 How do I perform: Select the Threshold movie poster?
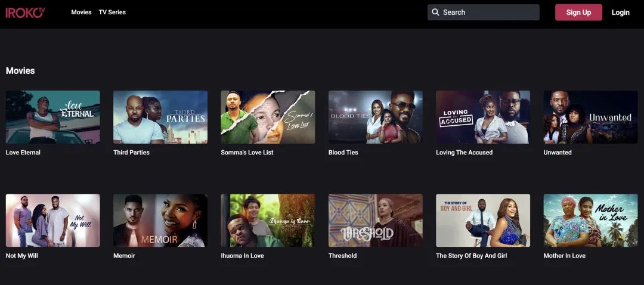[376, 221]
